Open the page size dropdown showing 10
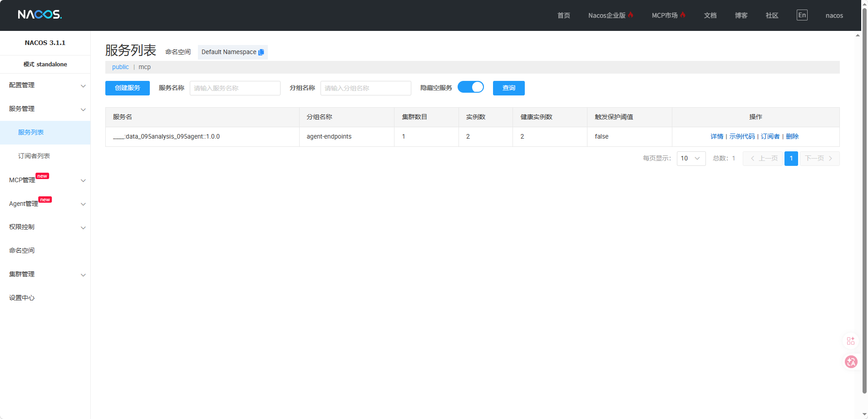Image resolution: width=868 pixels, height=419 pixels. [691, 158]
